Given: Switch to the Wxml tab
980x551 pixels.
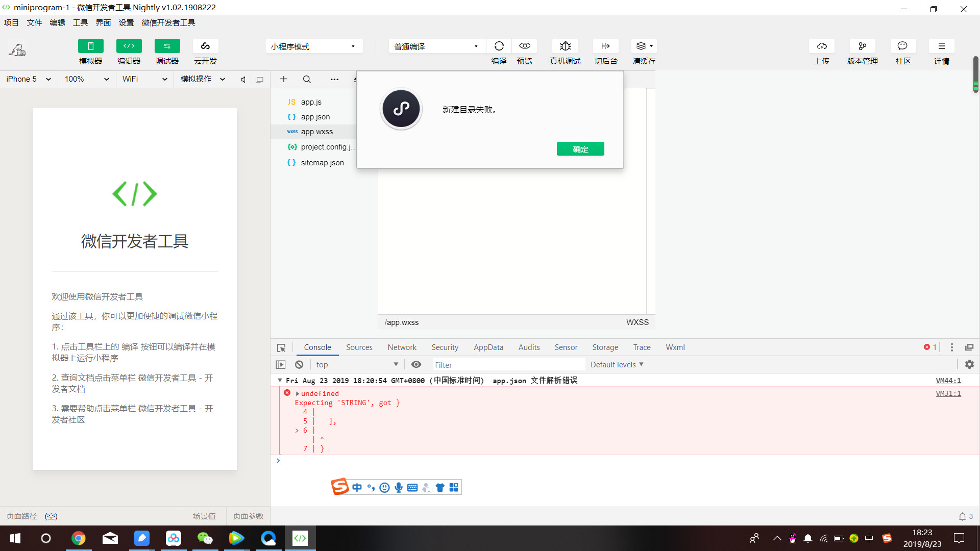Looking at the screenshot, I should point(675,347).
